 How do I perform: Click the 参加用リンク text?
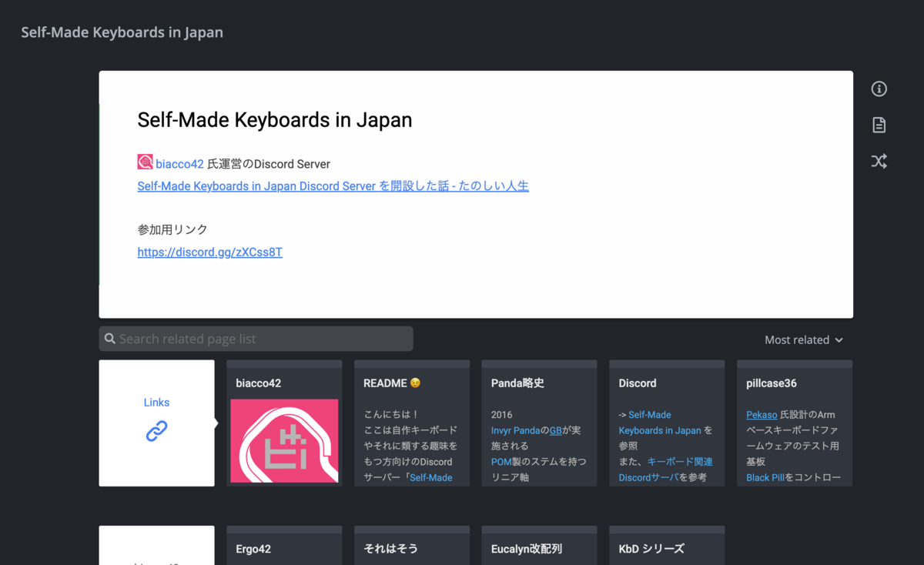172,229
